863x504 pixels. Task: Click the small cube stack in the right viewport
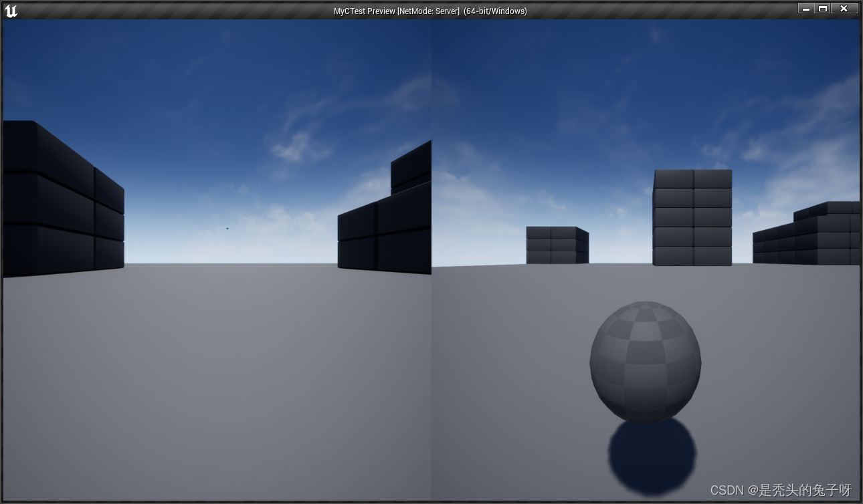[x=557, y=246]
